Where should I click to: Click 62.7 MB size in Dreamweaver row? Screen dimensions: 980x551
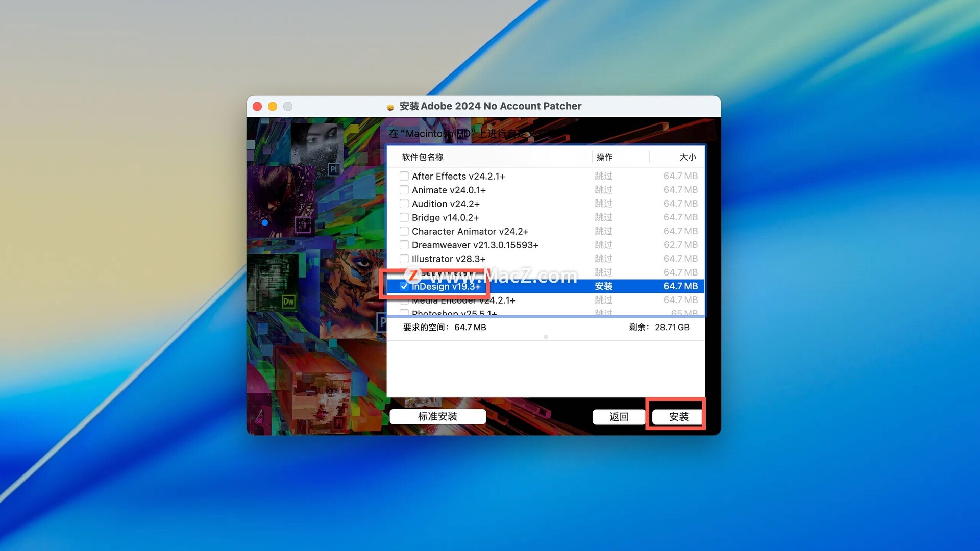pyautogui.click(x=680, y=245)
